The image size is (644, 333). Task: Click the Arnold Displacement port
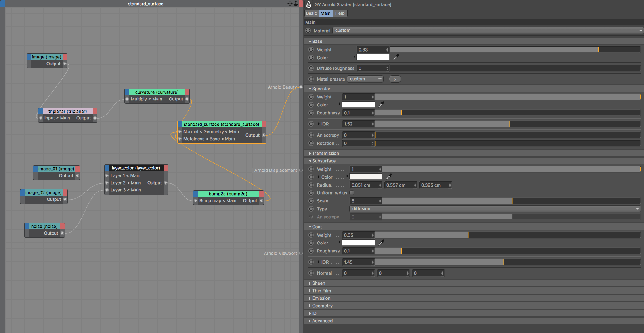(x=301, y=170)
